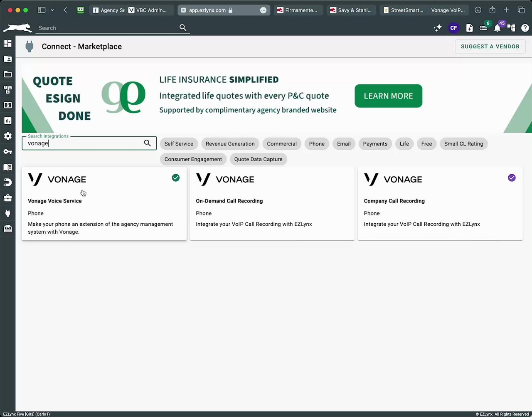
Task: Open the applicants folder-person sidebar icon
Action: (7, 59)
